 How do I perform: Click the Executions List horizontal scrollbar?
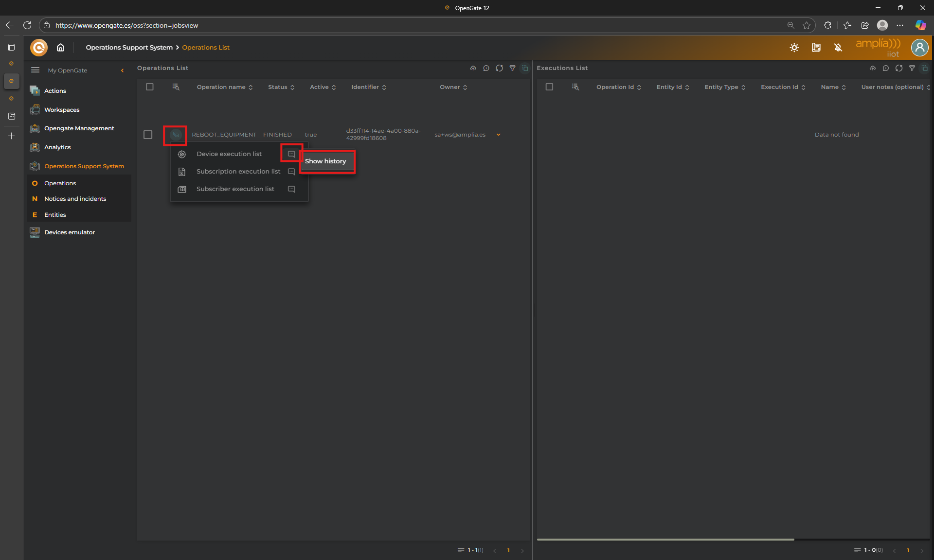665,539
